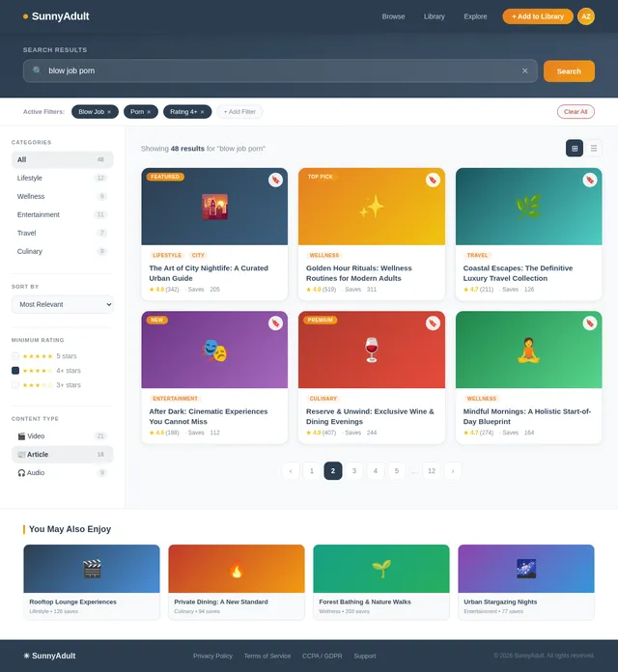Bookmark The Art of City Nightlife card
The image size is (618, 672).
(275, 180)
